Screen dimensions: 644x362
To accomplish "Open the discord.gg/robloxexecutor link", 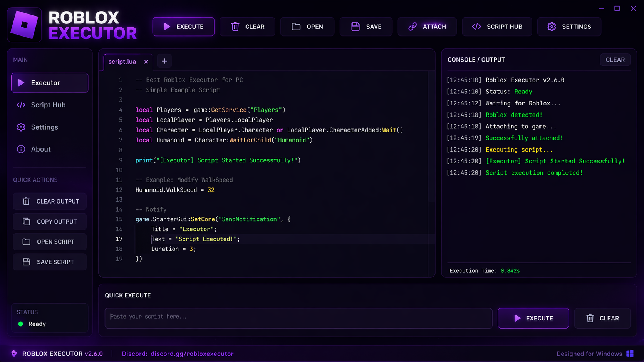I will [192, 354].
